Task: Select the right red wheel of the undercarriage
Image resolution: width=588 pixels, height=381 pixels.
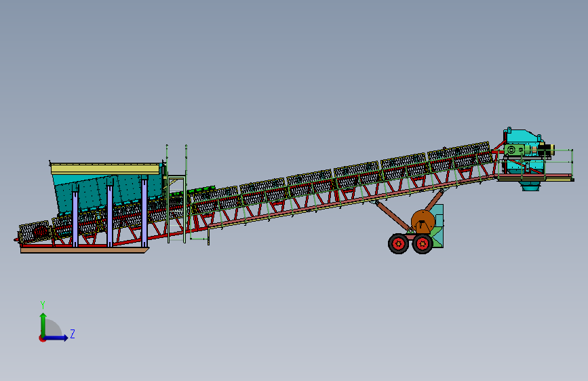Action: pyautogui.click(x=423, y=244)
